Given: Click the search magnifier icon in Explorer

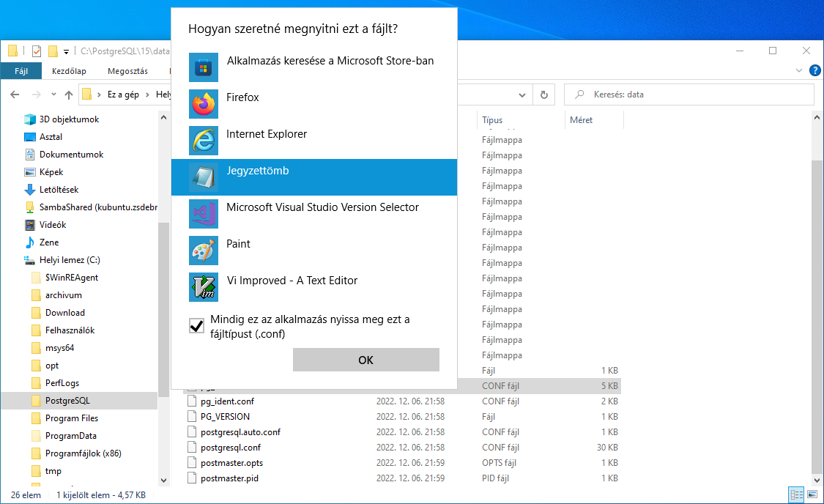Looking at the screenshot, I should (x=579, y=94).
